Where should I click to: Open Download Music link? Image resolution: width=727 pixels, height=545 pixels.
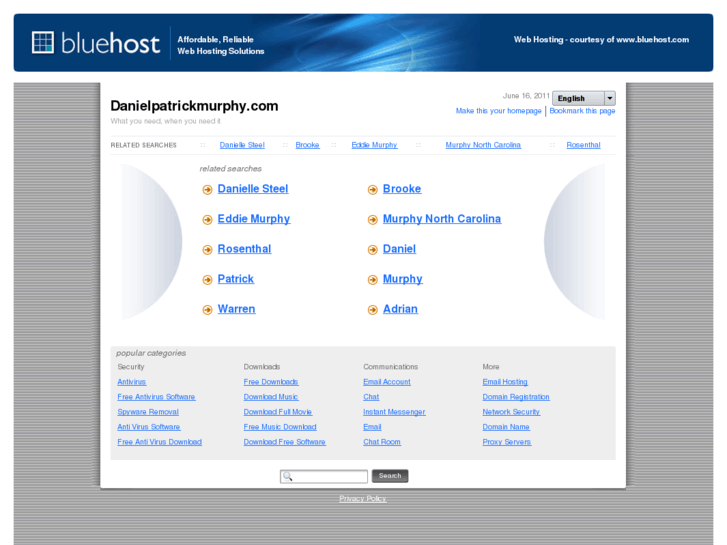(271, 397)
